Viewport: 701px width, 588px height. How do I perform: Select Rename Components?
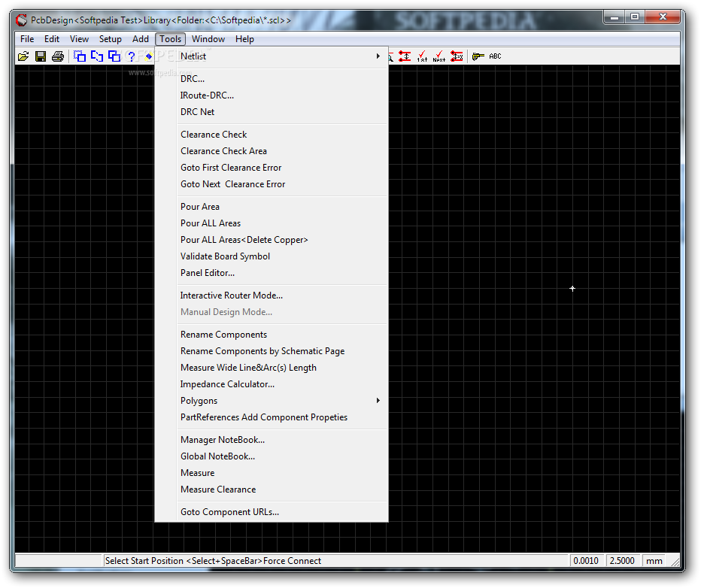[x=272, y=335]
